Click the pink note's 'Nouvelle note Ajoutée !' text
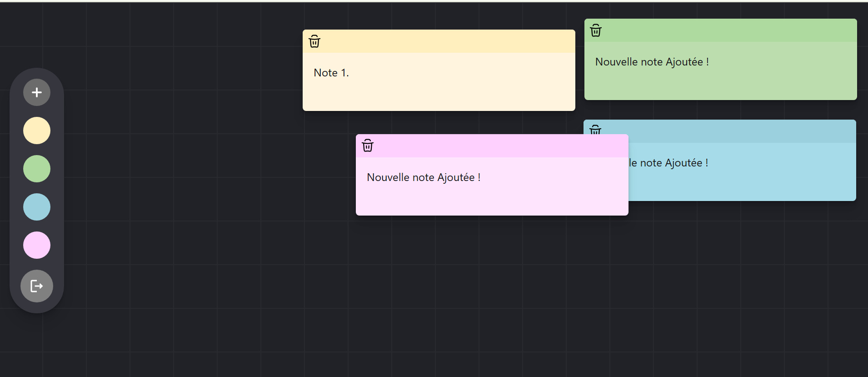 424,177
